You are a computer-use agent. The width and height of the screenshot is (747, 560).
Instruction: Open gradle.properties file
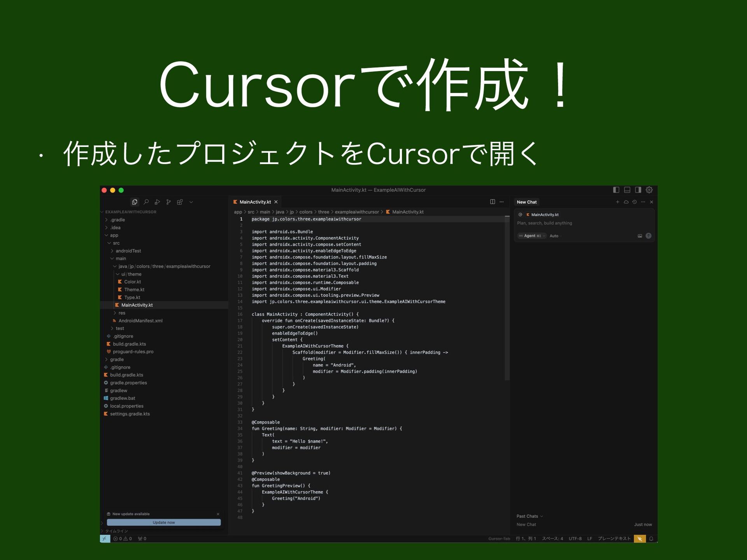tap(163, 383)
